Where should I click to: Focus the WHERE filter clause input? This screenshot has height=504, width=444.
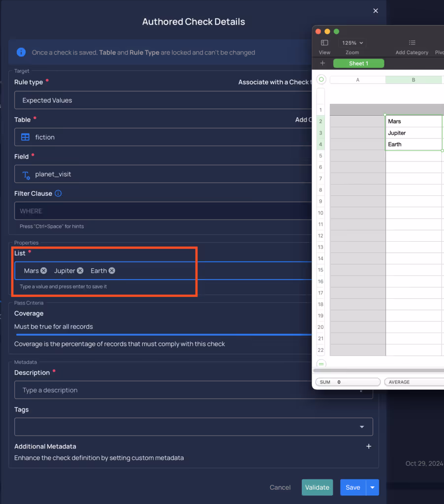pos(163,211)
